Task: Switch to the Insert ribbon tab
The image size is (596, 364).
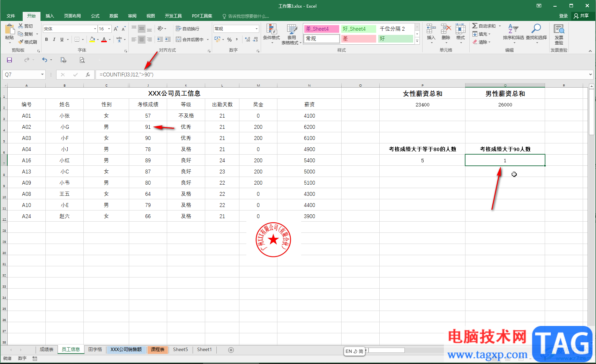Action: point(50,16)
